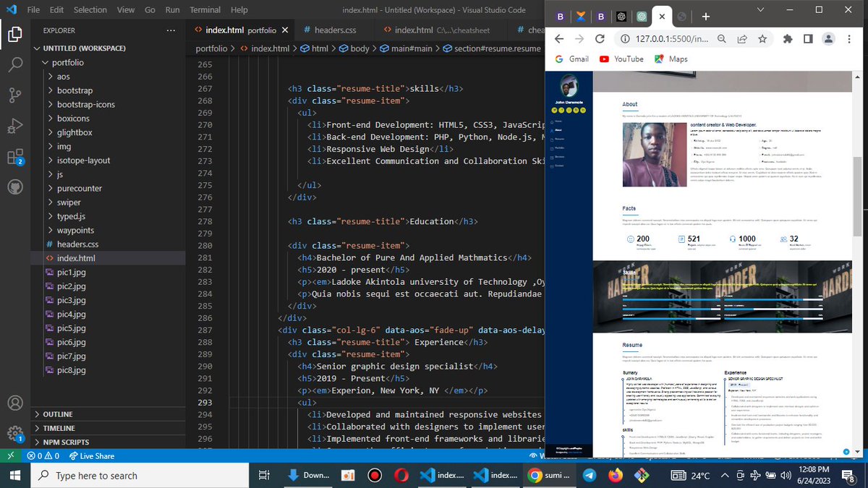The height and width of the screenshot is (488, 868).
Task: Open the Explorer view in activity bar
Action: [16, 34]
